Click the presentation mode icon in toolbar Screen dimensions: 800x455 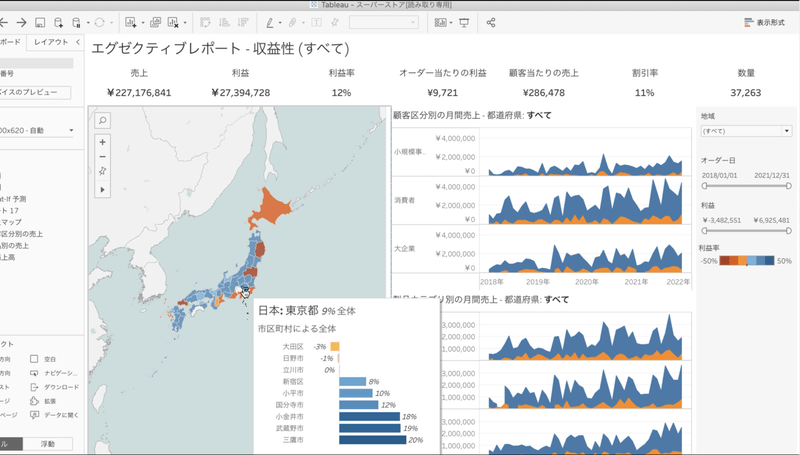464,22
